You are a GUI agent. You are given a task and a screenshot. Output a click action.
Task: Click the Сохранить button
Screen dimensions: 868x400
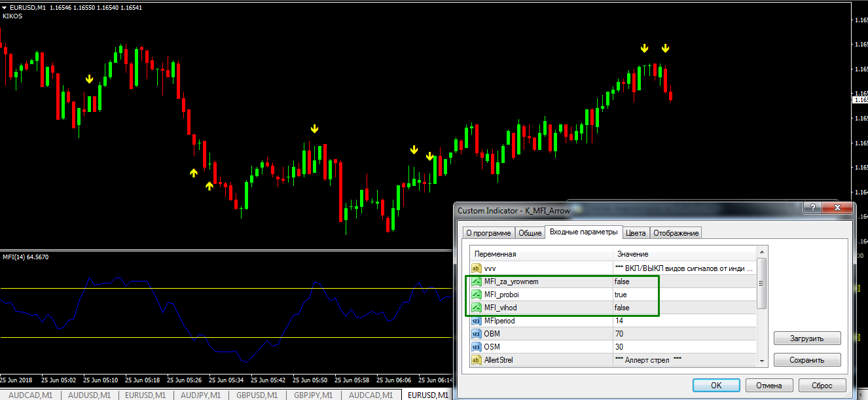806,360
